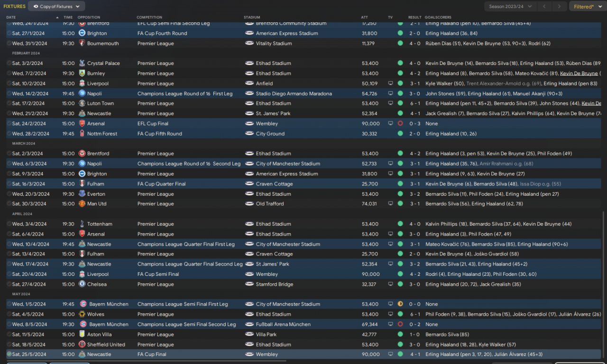This screenshot has width=607, height=364.
Task: Click the FA Cup Quarter Final competition link
Action: pos(162,184)
